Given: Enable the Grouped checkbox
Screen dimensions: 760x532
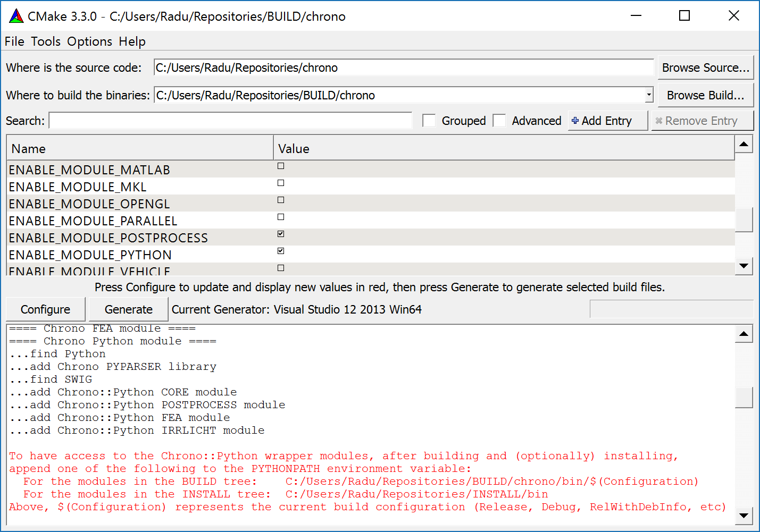Looking at the screenshot, I should [x=429, y=121].
